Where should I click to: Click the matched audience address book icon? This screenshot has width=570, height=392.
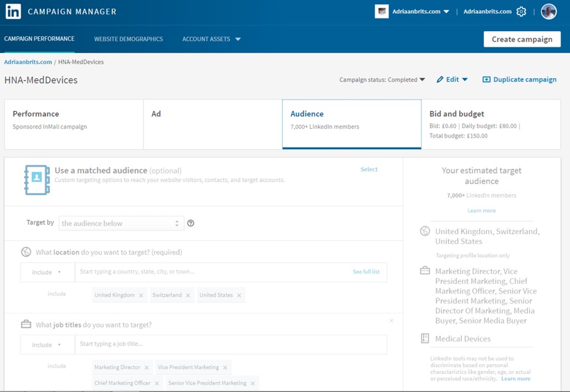pos(37,180)
